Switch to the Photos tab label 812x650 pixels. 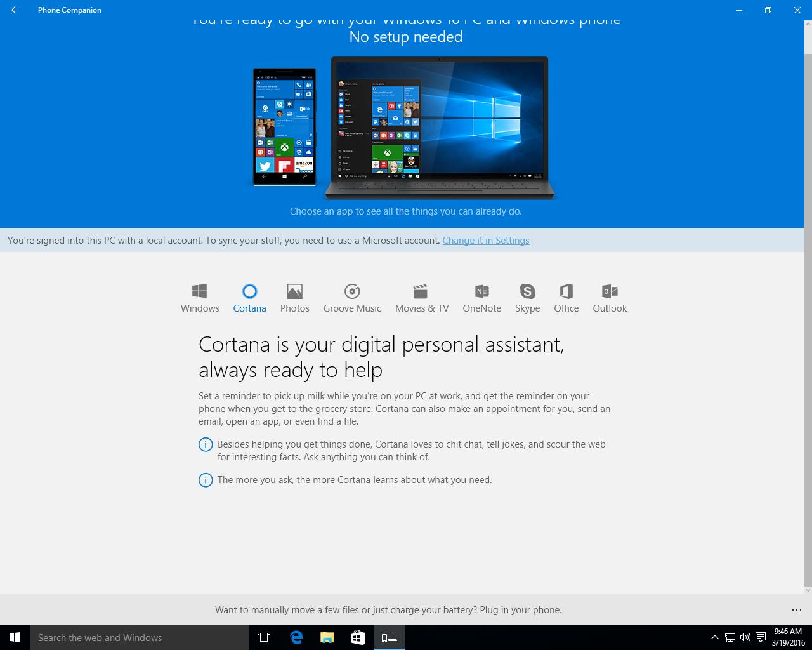pos(295,308)
